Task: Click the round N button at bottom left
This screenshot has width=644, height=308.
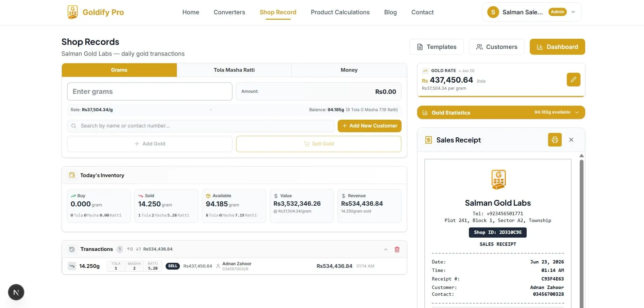Action: pyautogui.click(x=16, y=292)
